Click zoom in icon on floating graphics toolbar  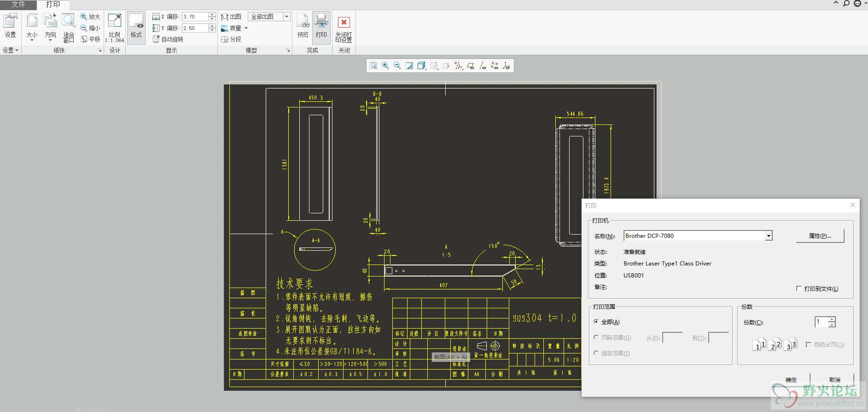point(385,66)
